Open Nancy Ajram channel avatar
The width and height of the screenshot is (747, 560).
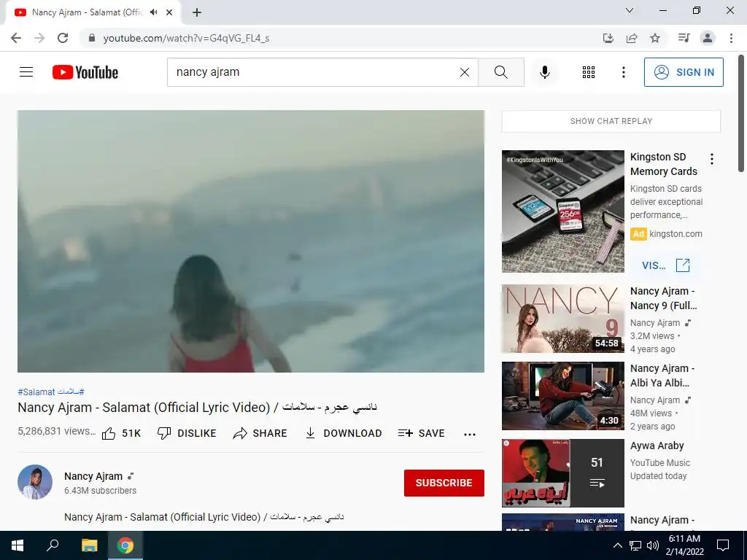[35, 482]
